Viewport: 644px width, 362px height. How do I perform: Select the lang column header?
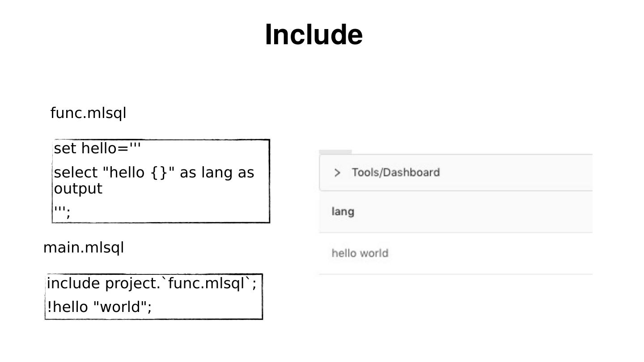click(x=343, y=212)
